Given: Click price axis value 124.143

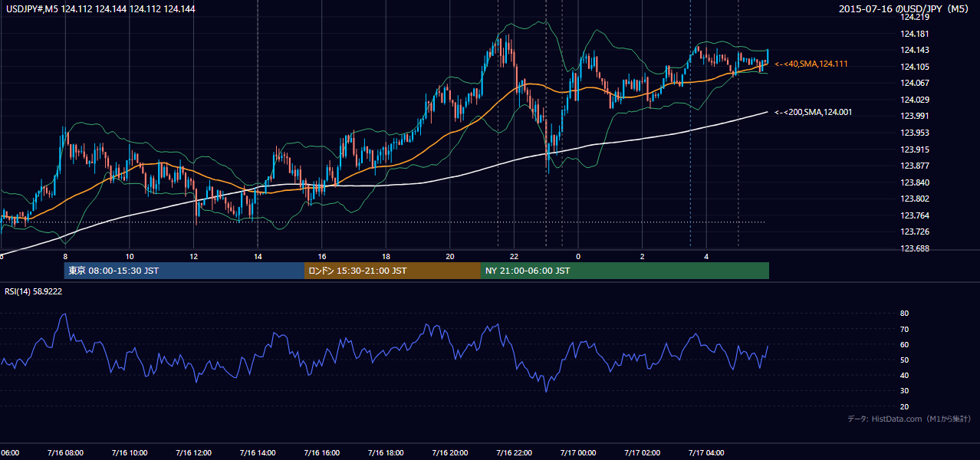Looking at the screenshot, I should pos(915,50).
